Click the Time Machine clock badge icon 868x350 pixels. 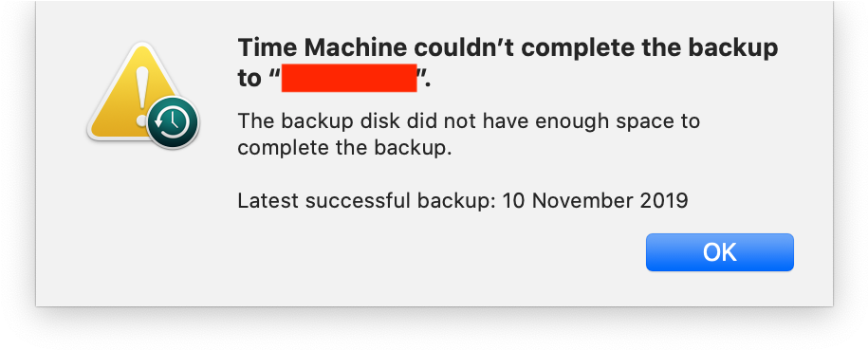coord(174,122)
